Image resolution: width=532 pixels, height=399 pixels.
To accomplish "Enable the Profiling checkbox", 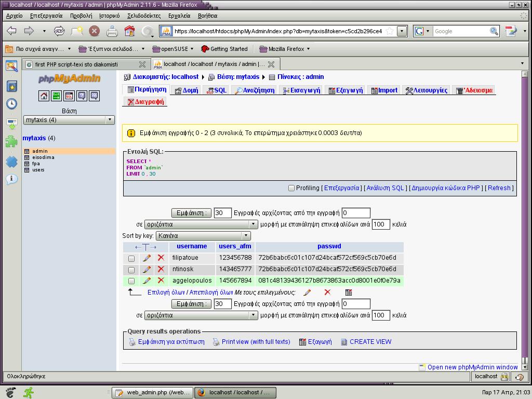I will [x=291, y=188].
